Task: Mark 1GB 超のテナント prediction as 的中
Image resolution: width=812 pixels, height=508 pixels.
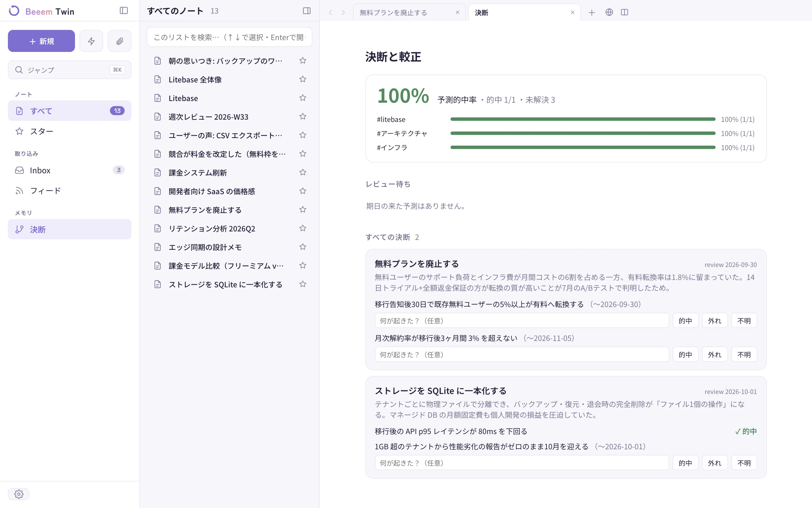Action: (x=685, y=463)
